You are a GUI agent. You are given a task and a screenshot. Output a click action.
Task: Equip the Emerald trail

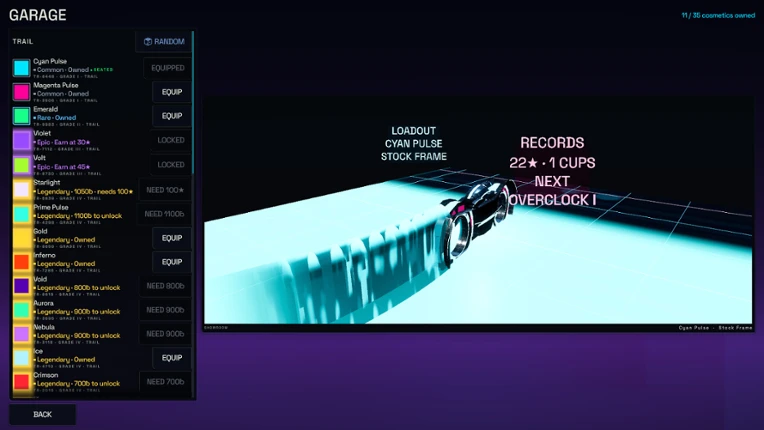click(172, 116)
